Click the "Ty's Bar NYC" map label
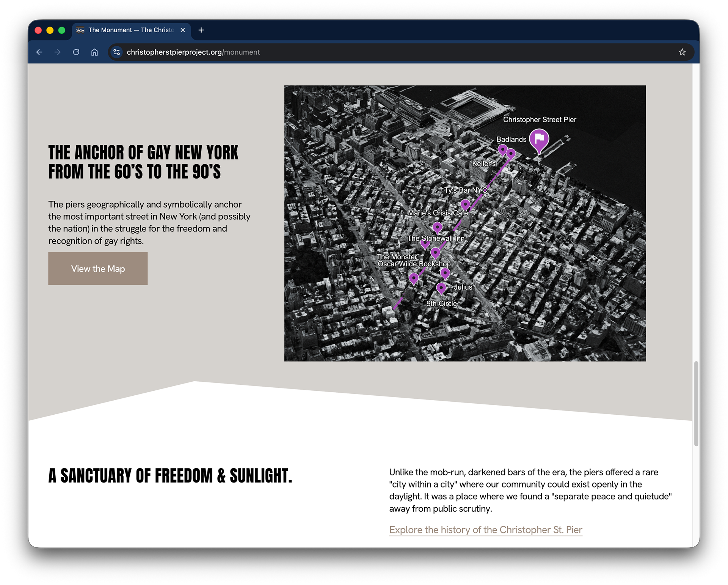 click(466, 190)
